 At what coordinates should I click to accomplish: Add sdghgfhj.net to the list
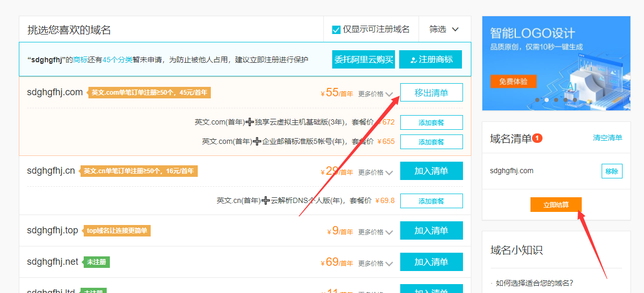[431, 262]
